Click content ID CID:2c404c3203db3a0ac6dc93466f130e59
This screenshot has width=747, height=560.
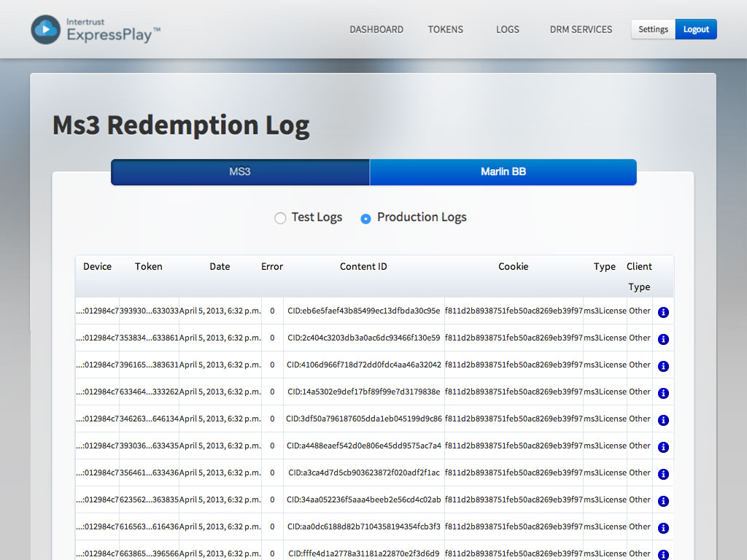click(x=364, y=338)
